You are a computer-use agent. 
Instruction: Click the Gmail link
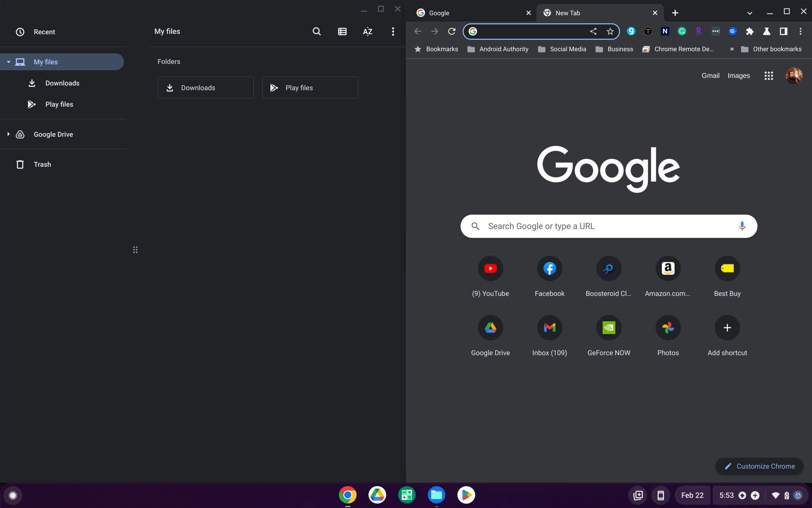[x=710, y=76]
